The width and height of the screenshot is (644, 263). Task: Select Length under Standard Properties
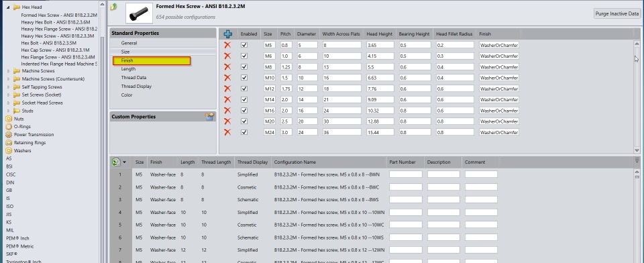(128, 69)
